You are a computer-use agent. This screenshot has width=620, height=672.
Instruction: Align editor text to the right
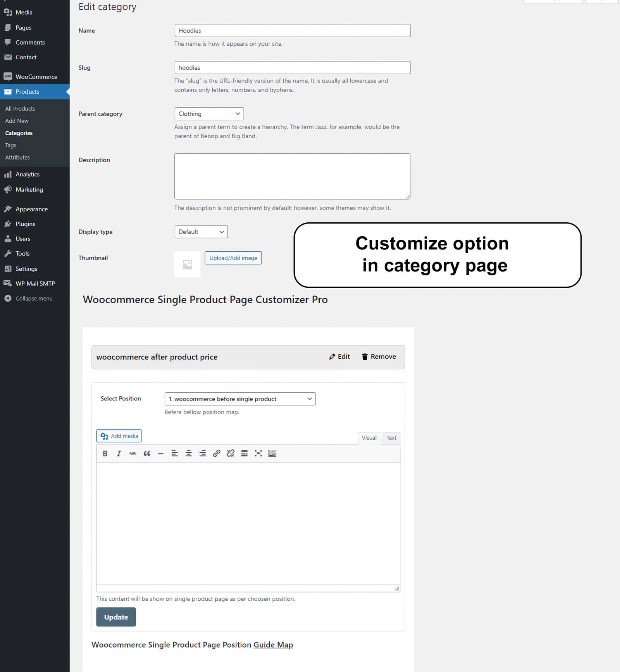click(x=203, y=453)
